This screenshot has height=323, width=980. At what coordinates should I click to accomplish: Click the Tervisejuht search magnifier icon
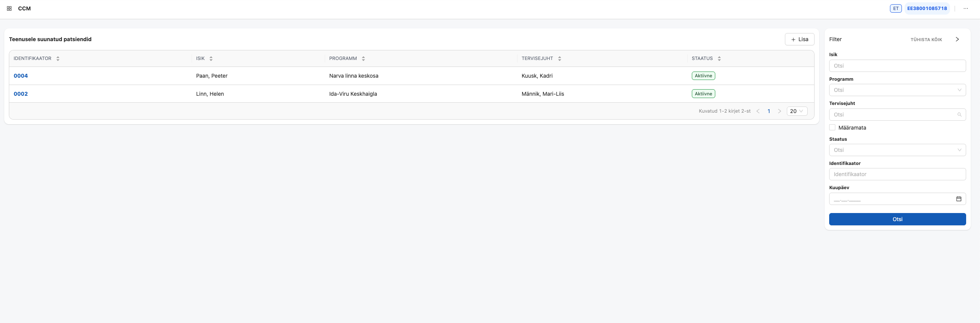tap(959, 115)
